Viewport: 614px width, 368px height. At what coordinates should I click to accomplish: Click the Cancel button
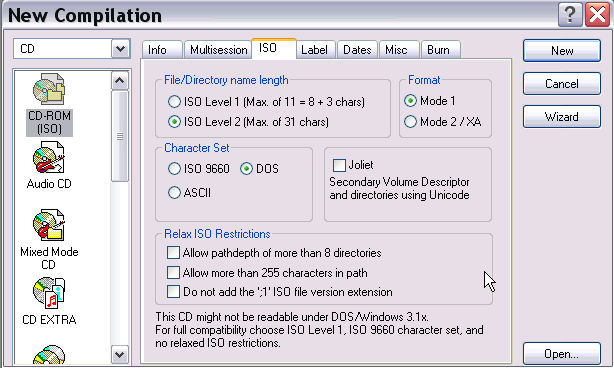pyautogui.click(x=562, y=84)
